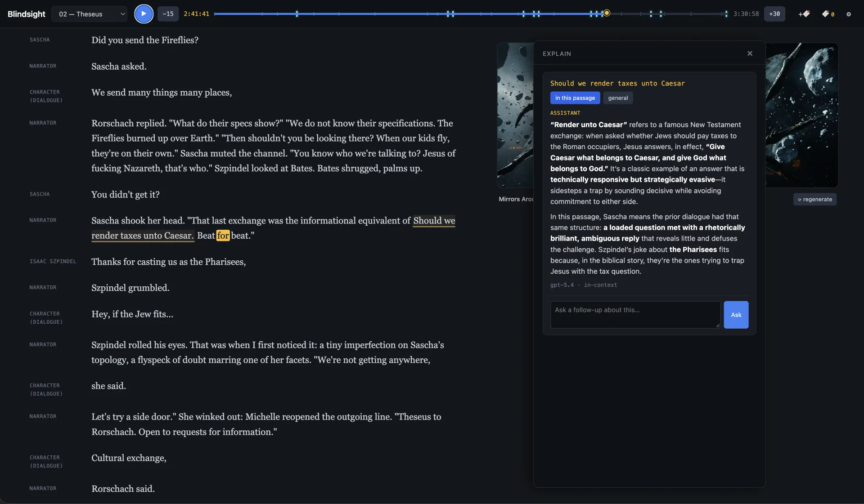Click the line 'Cultural exchange,'
The height and width of the screenshot is (504, 864).
[129, 458]
